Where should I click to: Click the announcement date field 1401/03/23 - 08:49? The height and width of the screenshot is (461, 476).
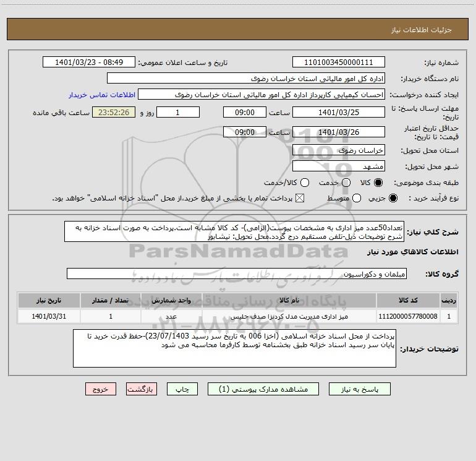point(89,62)
